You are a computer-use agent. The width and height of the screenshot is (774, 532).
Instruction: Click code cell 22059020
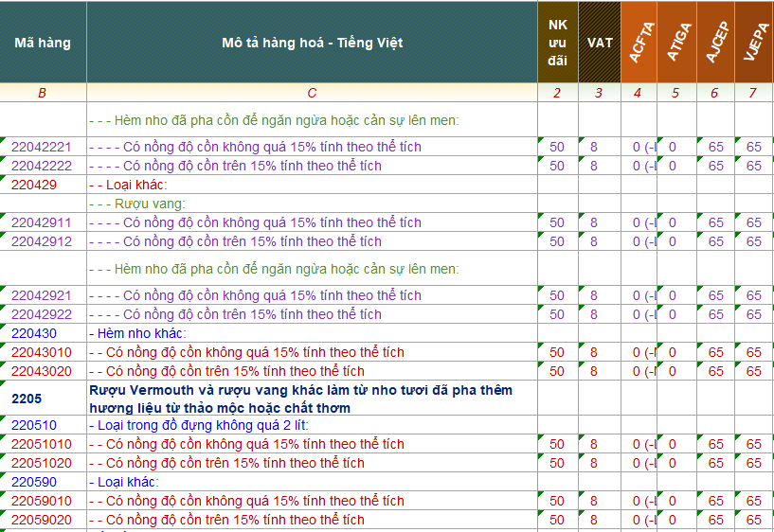pos(42,520)
